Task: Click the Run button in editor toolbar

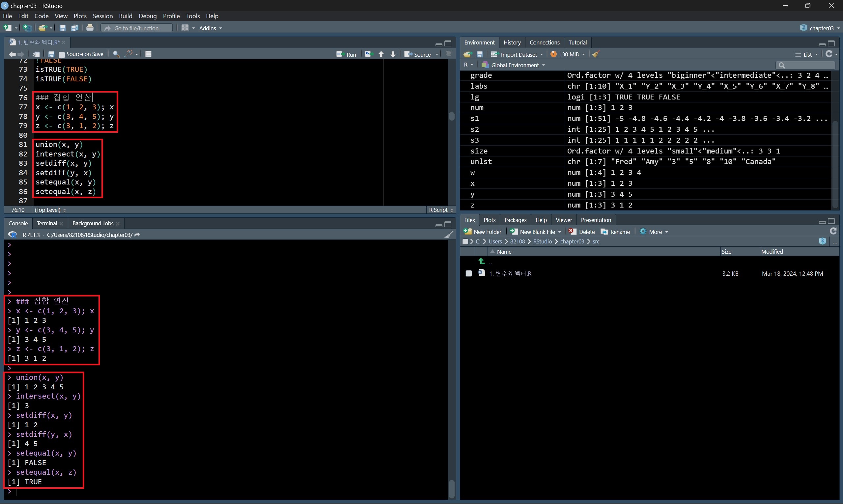Action: point(347,54)
